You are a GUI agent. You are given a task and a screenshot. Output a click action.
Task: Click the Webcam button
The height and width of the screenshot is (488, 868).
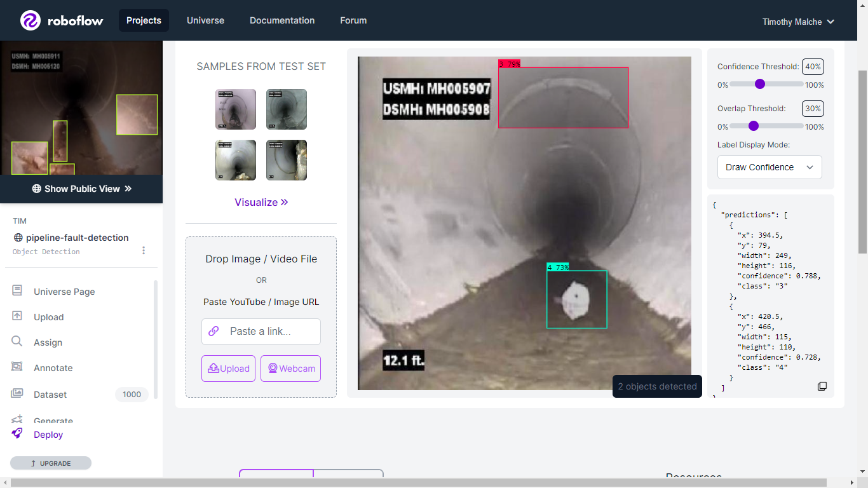click(x=290, y=369)
